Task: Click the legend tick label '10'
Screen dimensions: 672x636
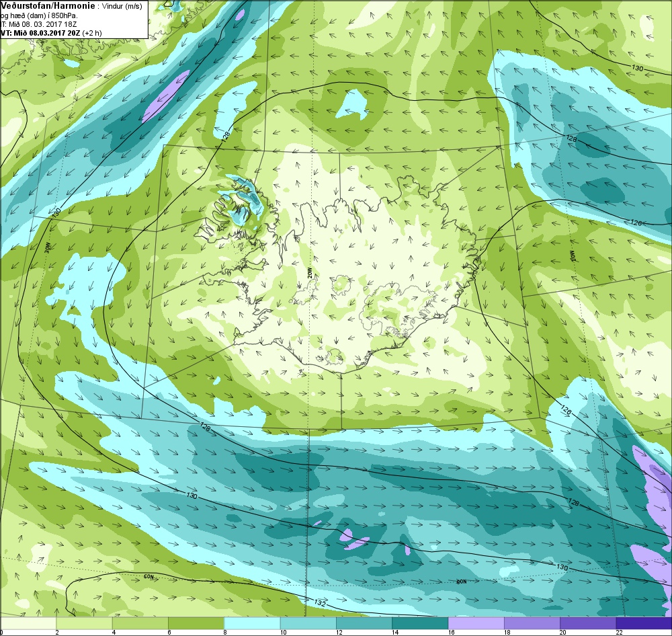Action: pyautogui.click(x=284, y=632)
